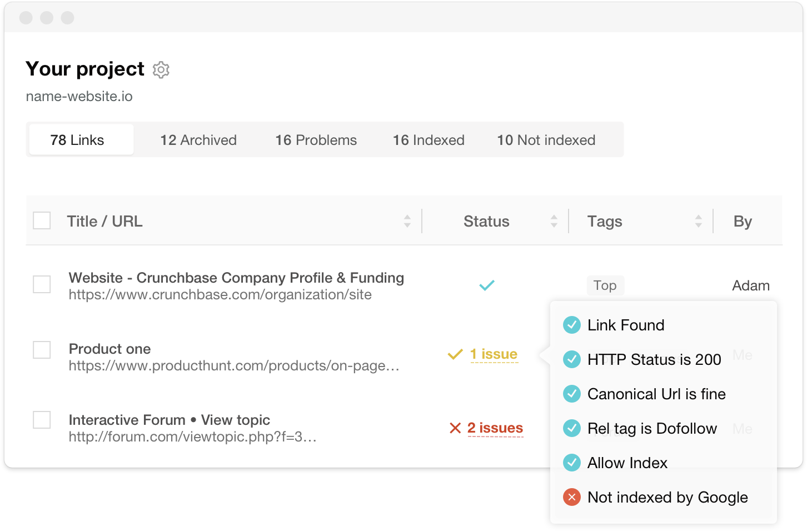
Task: Sort by Status column arrows
Action: [x=554, y=221]
